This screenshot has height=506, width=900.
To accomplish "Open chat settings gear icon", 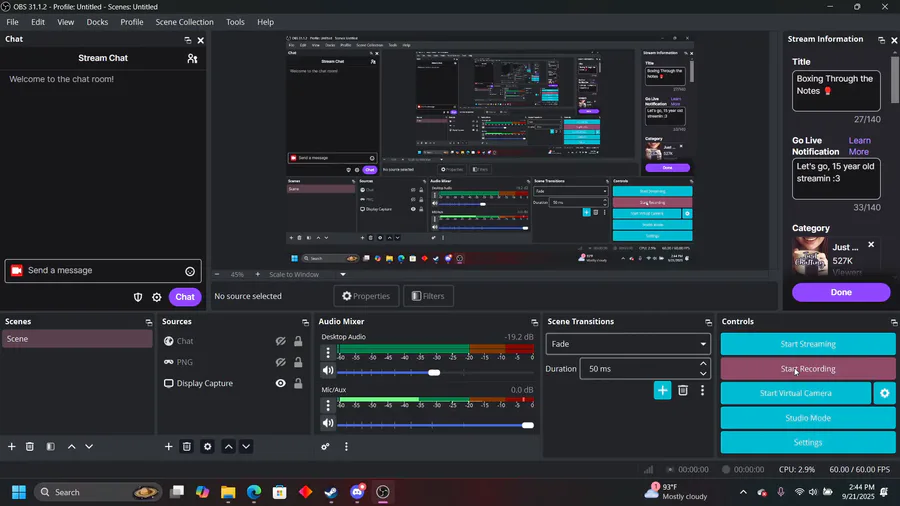I will (x=157, y=297).
